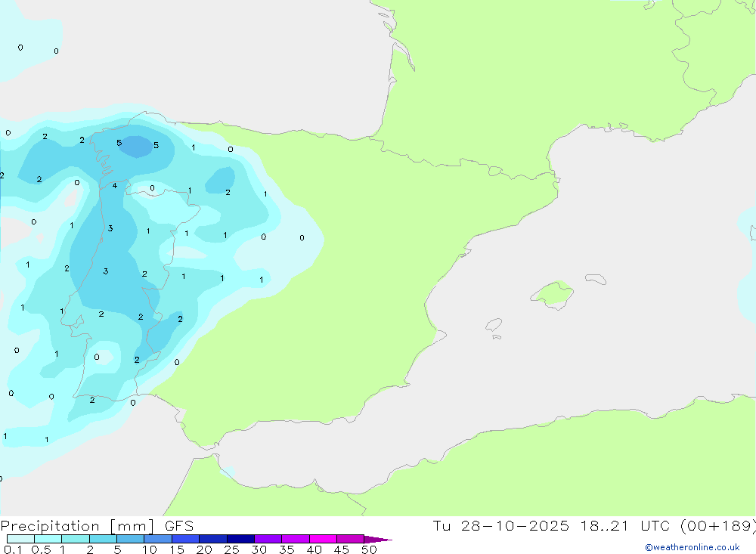This screenshot has width=756, height=554.
Task: Click the '15' legend scale label
Action: tap(176, 549)
